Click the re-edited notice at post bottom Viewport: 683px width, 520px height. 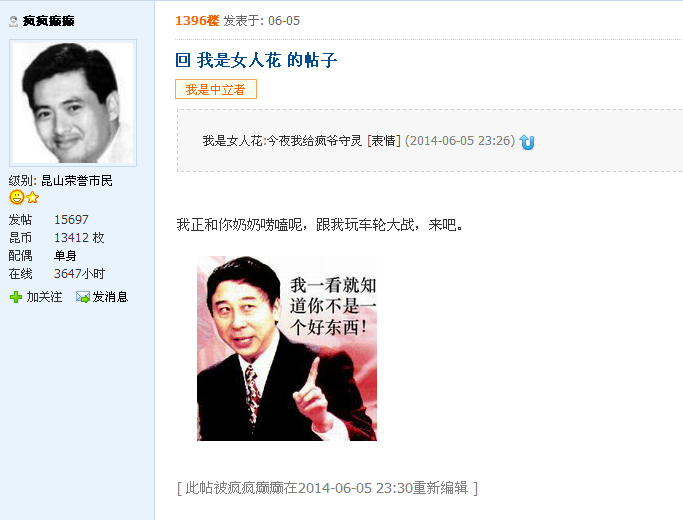pos(328,488)
